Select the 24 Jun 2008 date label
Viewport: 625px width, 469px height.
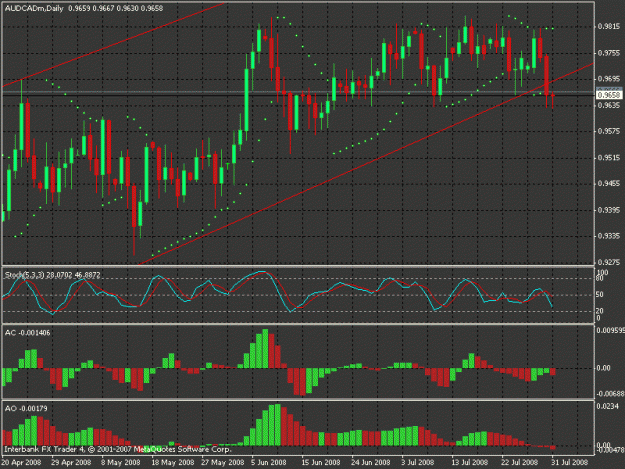(x=370, y=462)
